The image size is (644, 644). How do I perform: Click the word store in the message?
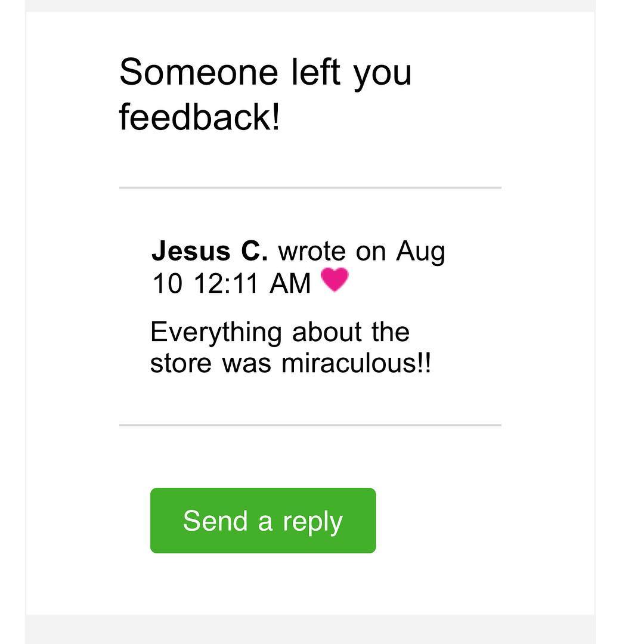click(181, 363)
